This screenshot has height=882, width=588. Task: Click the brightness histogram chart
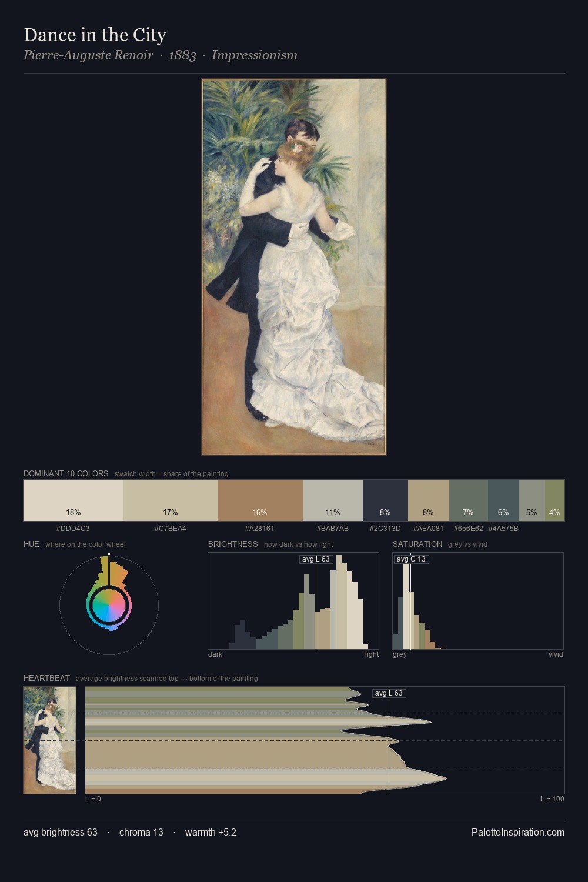[293, 601]
